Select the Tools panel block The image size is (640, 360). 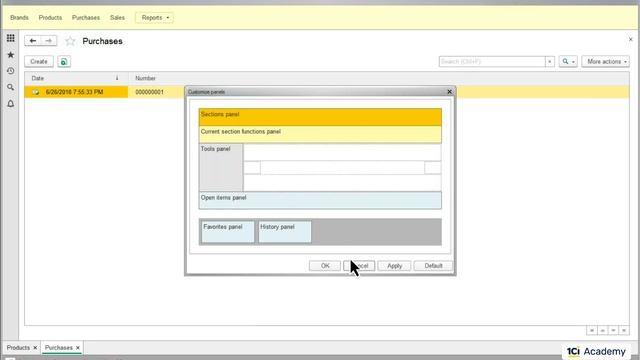(x=221, y=167)
